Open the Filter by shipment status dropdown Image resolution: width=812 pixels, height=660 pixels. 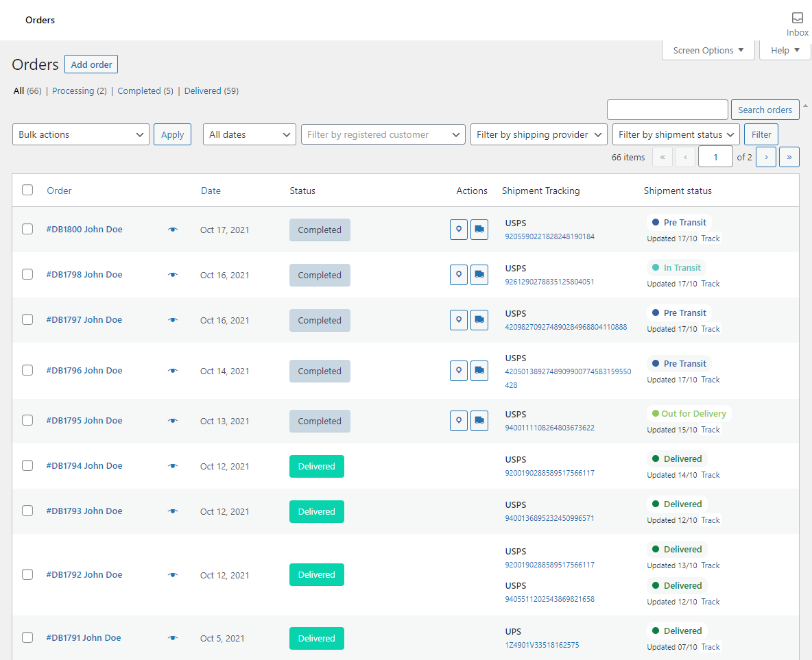point(675,134)
